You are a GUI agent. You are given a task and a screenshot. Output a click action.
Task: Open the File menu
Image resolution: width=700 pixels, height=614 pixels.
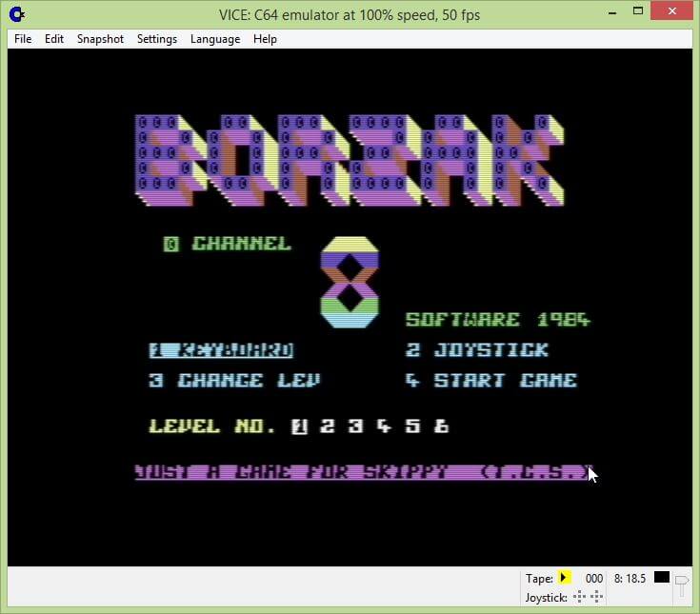23,39
